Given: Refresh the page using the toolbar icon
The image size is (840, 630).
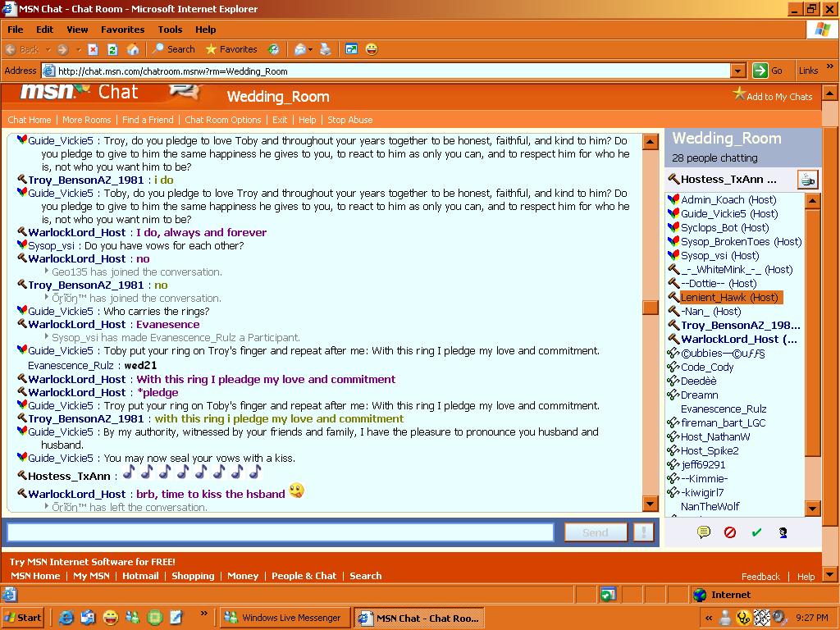Looking at the screenshot, I should point(112,50).
